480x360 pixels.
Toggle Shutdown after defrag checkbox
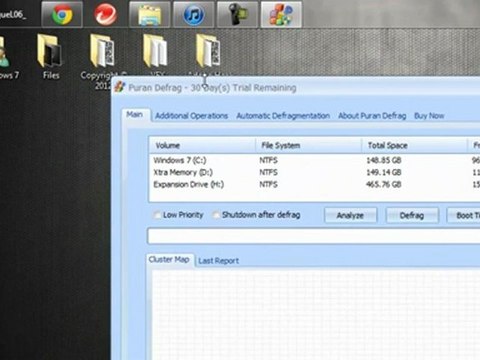[216, 215]
